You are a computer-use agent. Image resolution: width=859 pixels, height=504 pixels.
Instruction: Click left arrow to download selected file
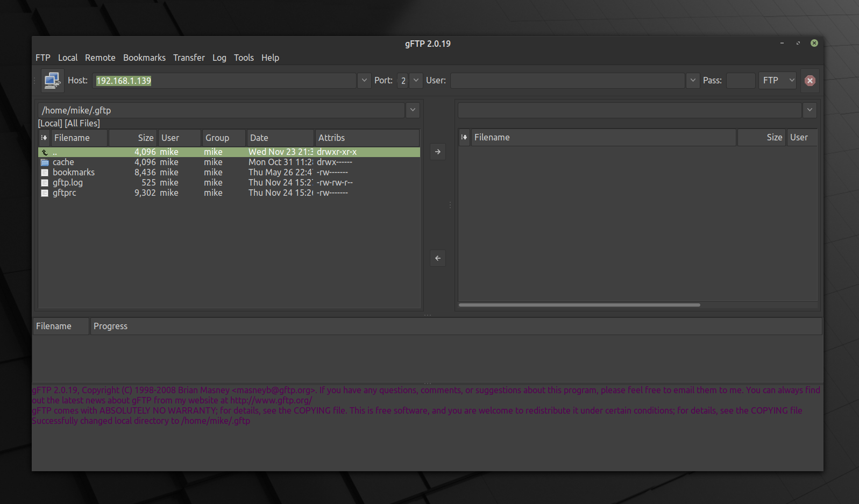click(438, 258)
